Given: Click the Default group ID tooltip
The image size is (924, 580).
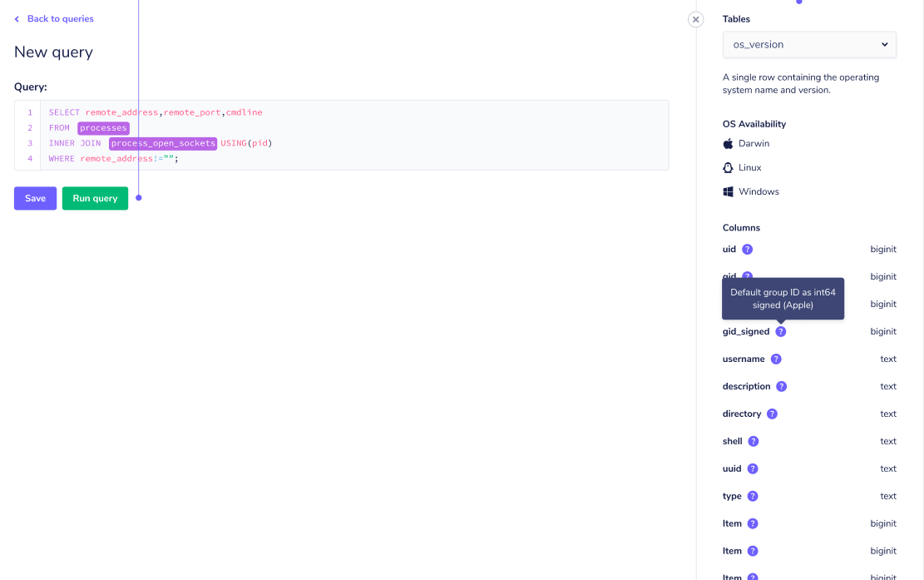Looking at the screenshot, I should [783, 299].
